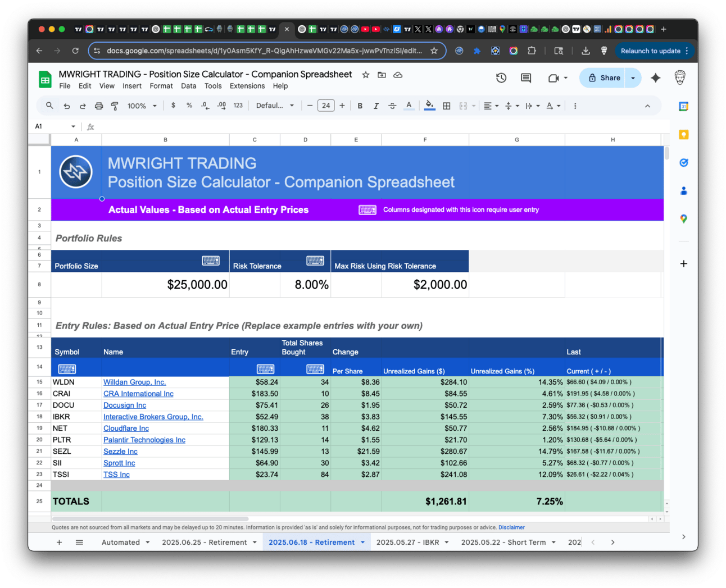
Task: Toggle italic formatting
Action: coord(376,106)
